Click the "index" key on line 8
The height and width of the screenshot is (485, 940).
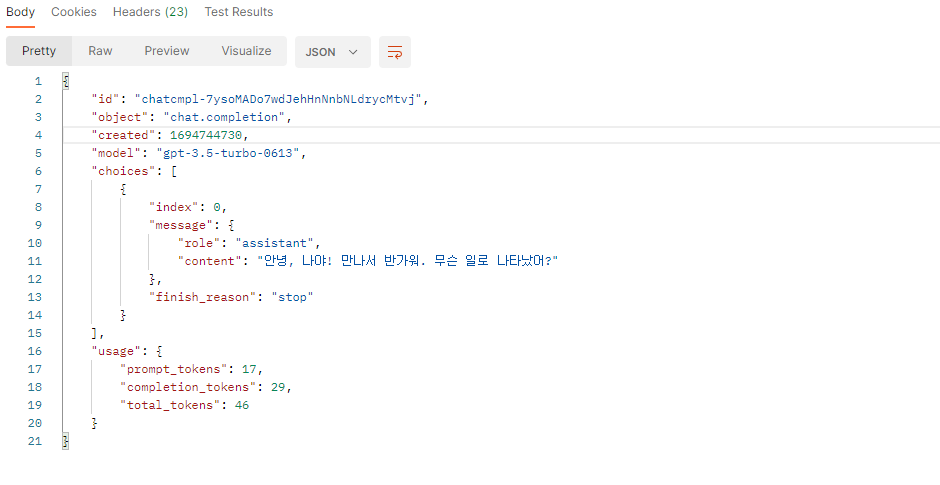tap(174, 207)
